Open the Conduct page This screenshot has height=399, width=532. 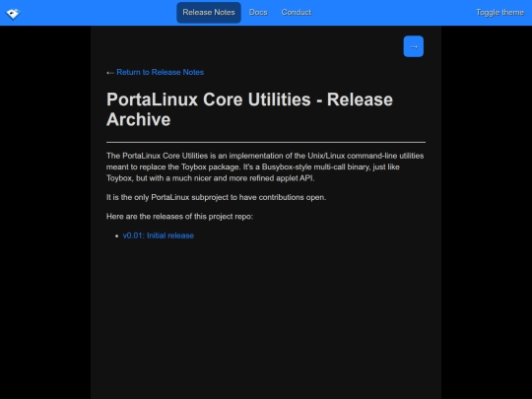click(297, 13)
